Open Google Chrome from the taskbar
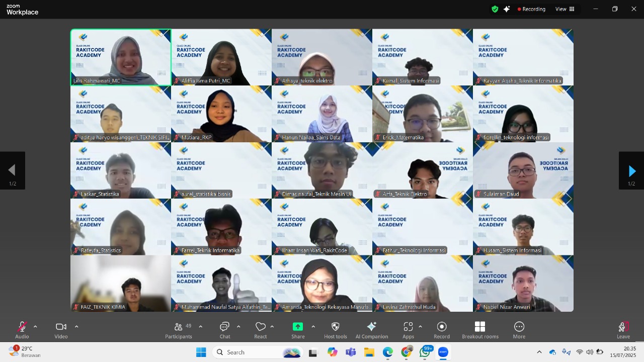 407,352
